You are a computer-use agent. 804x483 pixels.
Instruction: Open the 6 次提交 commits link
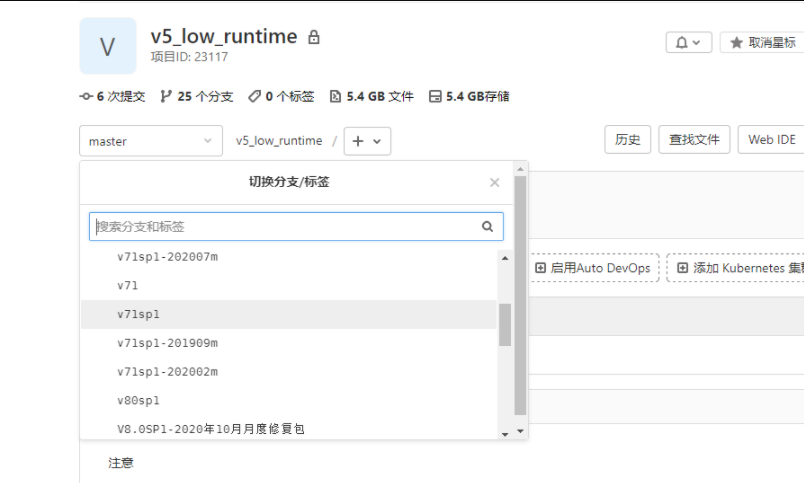pyautogui.click(x=113, y=97)
